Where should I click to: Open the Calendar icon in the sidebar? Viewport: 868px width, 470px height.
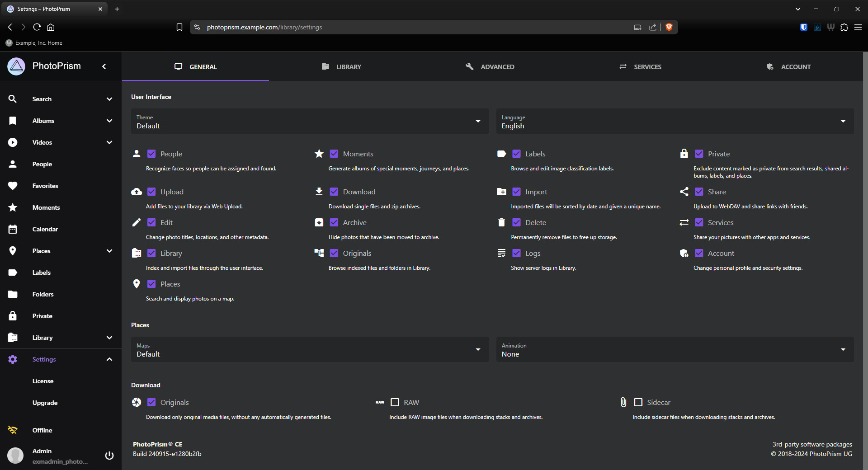[13, 229]
